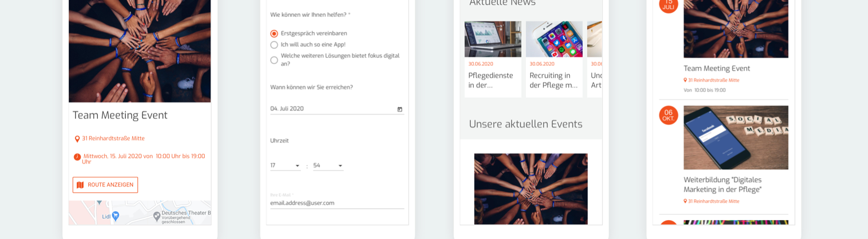Select 'Ich will auch so eine App!' option
868x239 pixels.
[x=274, y=45]
